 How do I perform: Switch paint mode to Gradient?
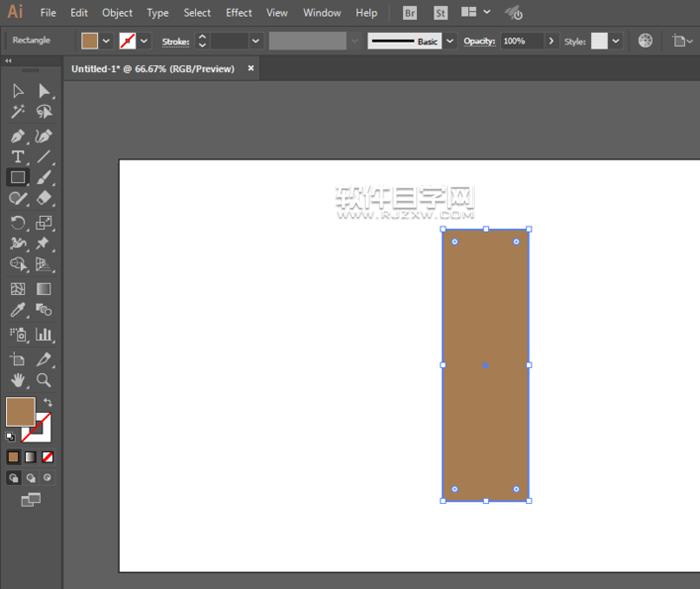pos(30,457)
